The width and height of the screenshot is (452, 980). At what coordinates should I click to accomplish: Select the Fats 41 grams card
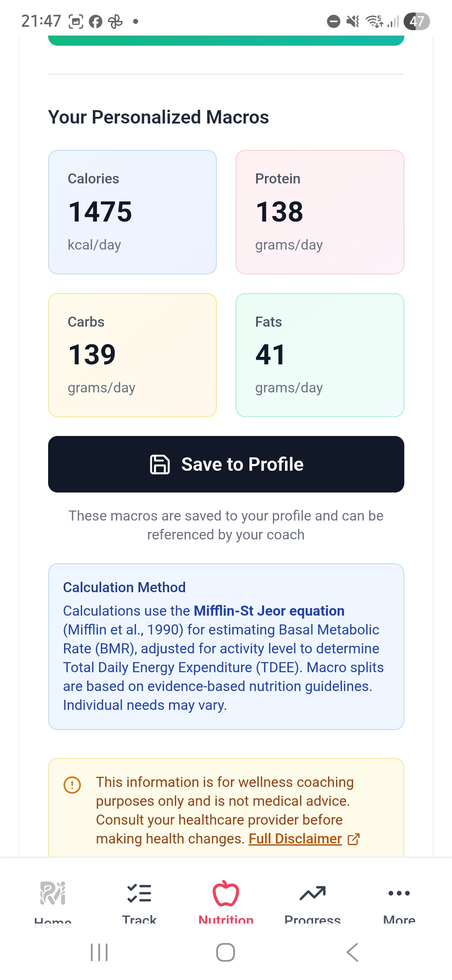320,355
